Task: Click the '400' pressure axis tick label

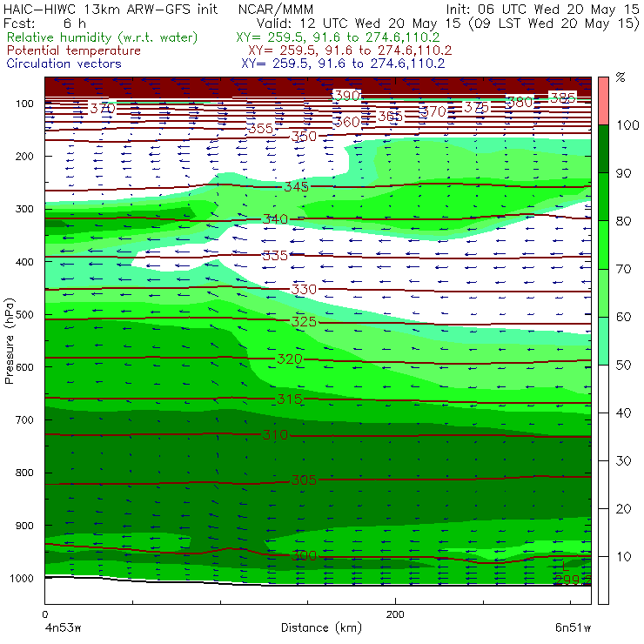Action: coord(24,262)
